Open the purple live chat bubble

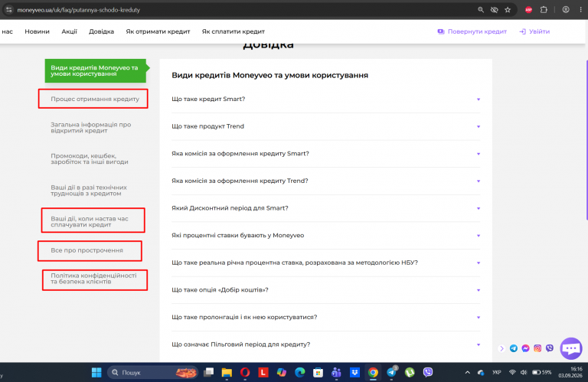(571, 348)
